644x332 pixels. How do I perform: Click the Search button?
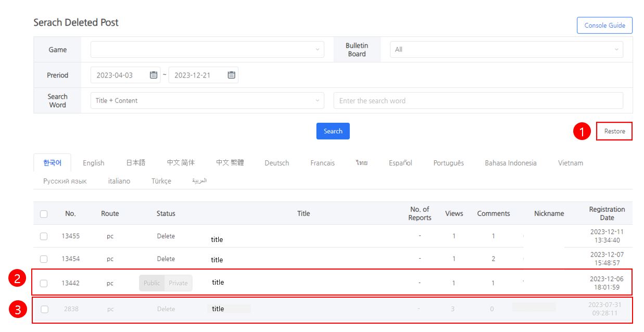click(x=333, y=131)
